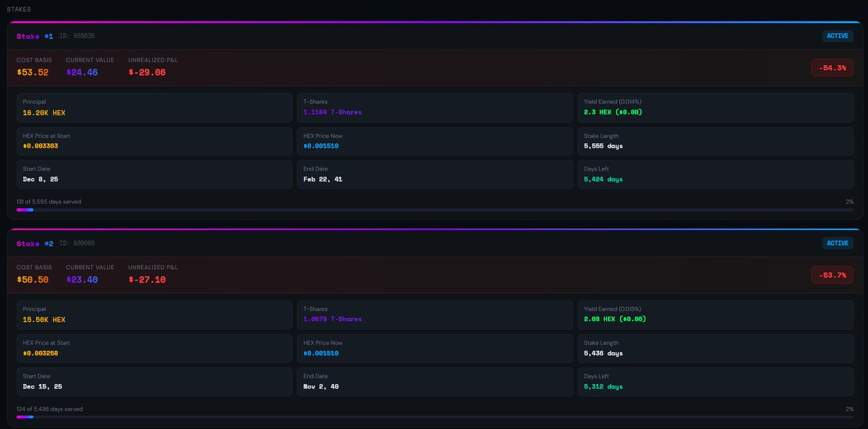Select stake ID 935635
The image size is (868, 429).
point(77,36)
